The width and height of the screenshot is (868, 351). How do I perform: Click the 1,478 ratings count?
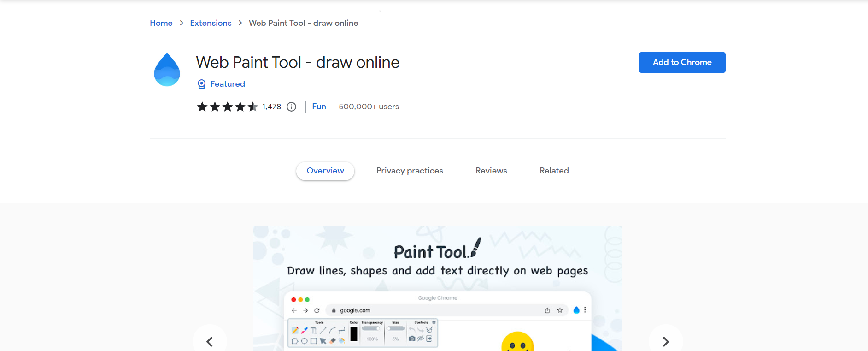(271, 107)
